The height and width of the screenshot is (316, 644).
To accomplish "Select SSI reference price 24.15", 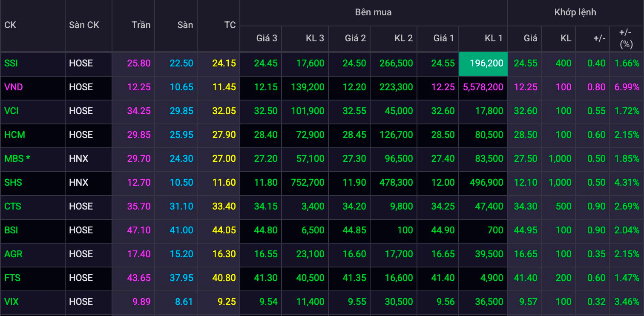I will click(224, 63).
